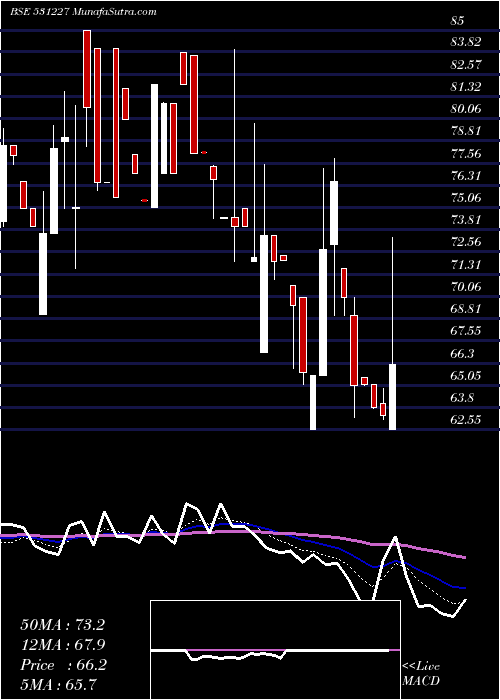The width and height of the screenshot is (500, 700).
Task: Click the 12MA : 67.9 reading
Action: tap(62, 645)
